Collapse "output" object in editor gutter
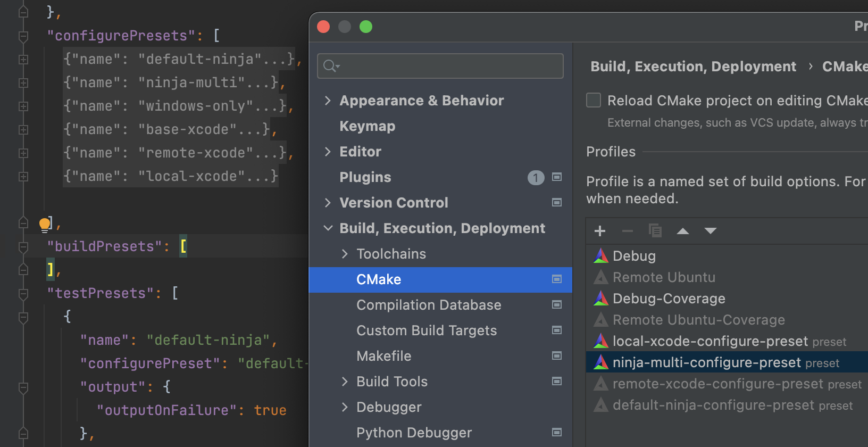The height and width of the screenshot is (447, 868). 23,387
